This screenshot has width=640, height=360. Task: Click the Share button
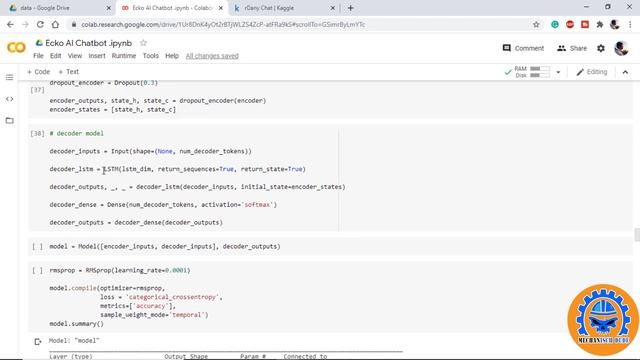tap(572, 48)
